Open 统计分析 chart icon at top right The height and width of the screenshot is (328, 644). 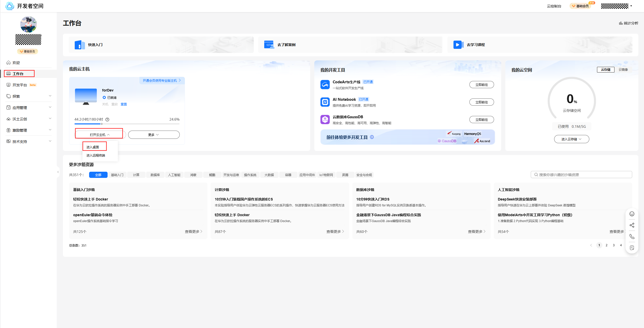pyautogui.click(x=621, y=23)
